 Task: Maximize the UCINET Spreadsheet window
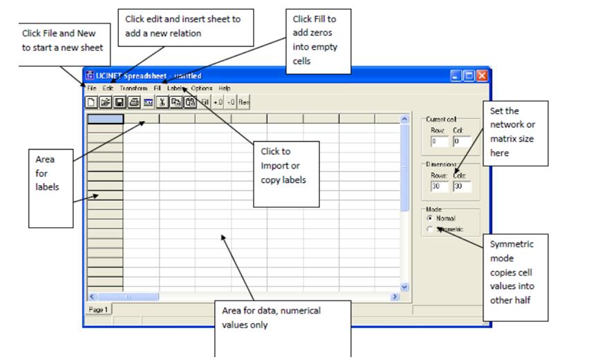pos(468,75)
